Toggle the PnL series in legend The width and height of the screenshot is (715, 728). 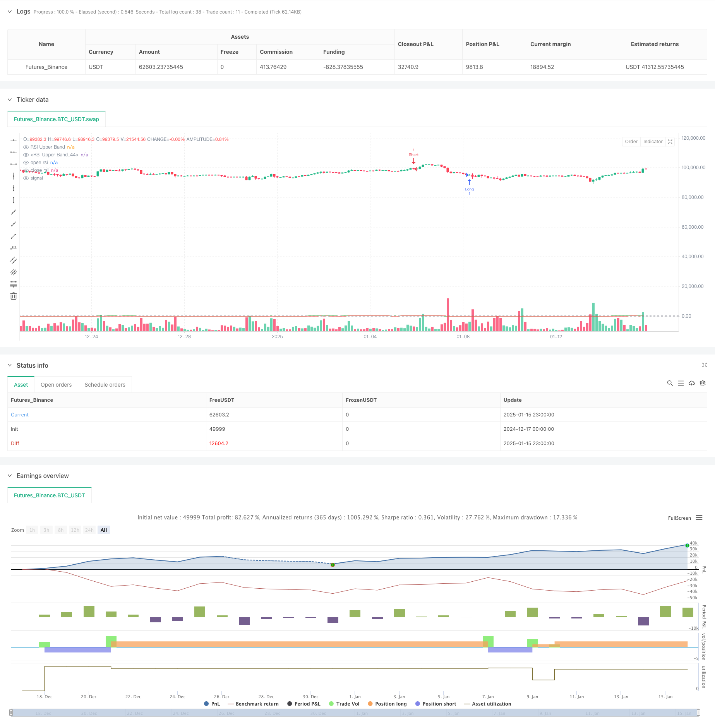tap(212, 704)
